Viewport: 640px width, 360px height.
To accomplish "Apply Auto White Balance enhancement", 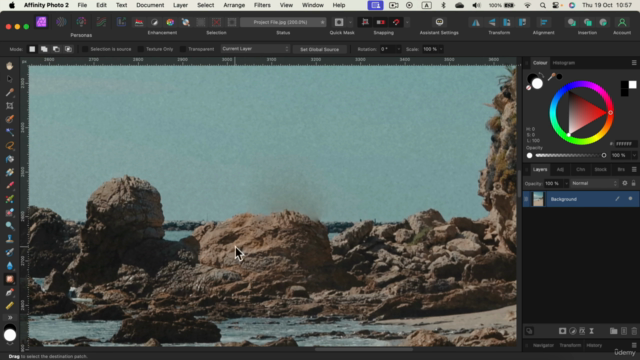I will 186,22.
